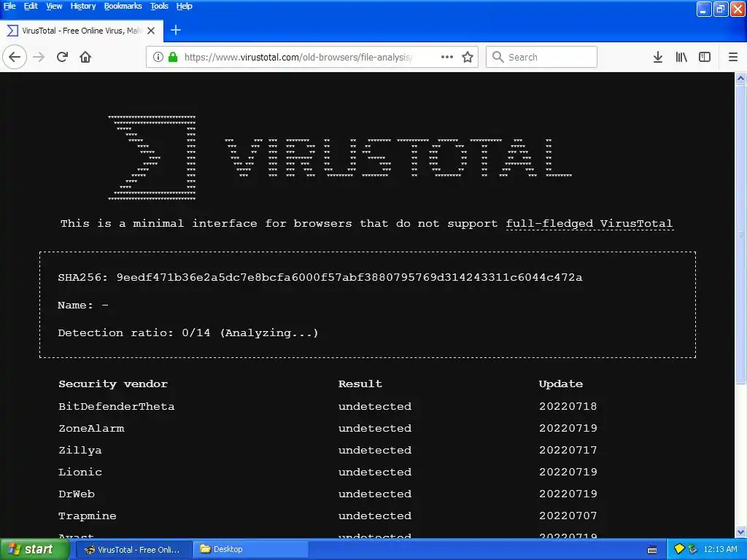
Task: Follow the full-fledged VirusTotal link
Action: point(589,223)
